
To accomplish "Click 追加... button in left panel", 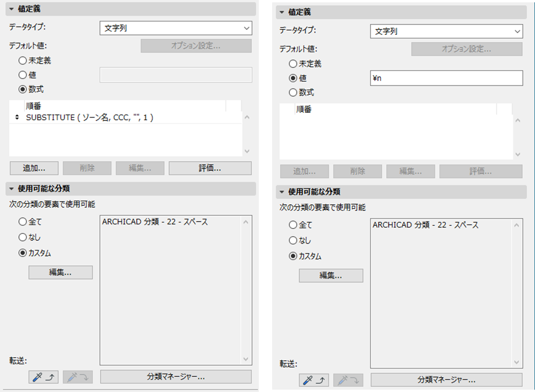I will click(34, 168).
